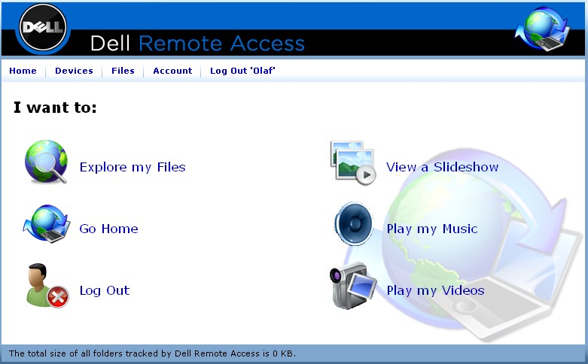
Task: Click the Go Home globe-laptop icon
Action: tap(46, 223)
